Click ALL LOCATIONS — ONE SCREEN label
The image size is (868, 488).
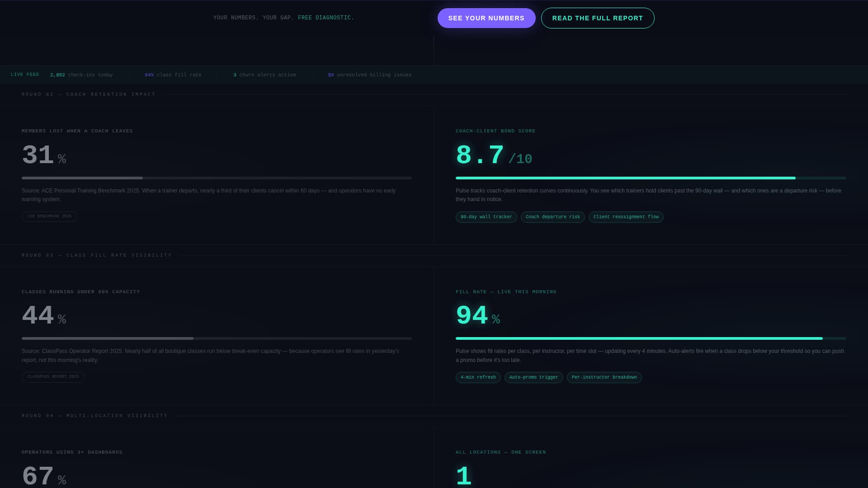501,452
